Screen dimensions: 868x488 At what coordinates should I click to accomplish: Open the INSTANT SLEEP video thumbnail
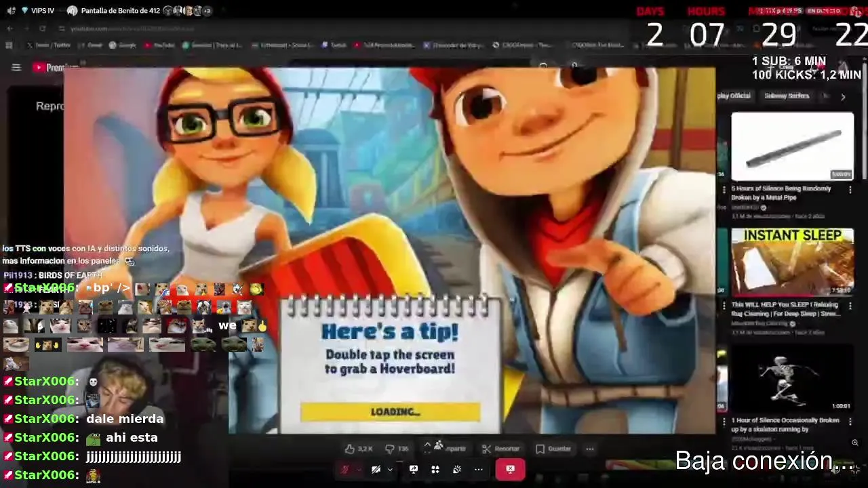tap(792, 262)
